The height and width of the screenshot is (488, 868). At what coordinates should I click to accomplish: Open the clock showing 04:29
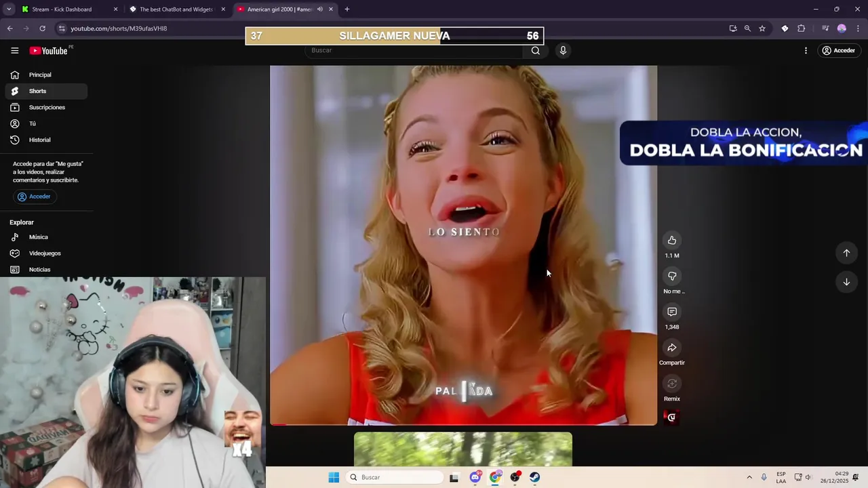834,477
